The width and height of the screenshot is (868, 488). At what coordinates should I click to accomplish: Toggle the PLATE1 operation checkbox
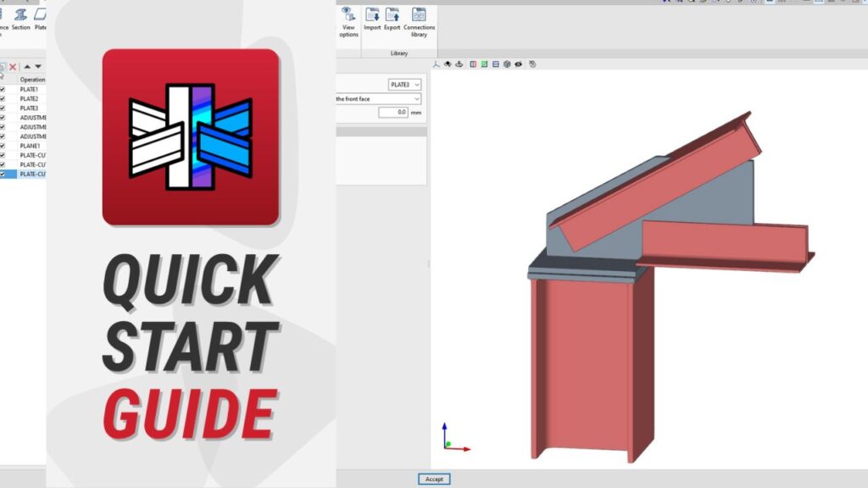coord(3,90)
